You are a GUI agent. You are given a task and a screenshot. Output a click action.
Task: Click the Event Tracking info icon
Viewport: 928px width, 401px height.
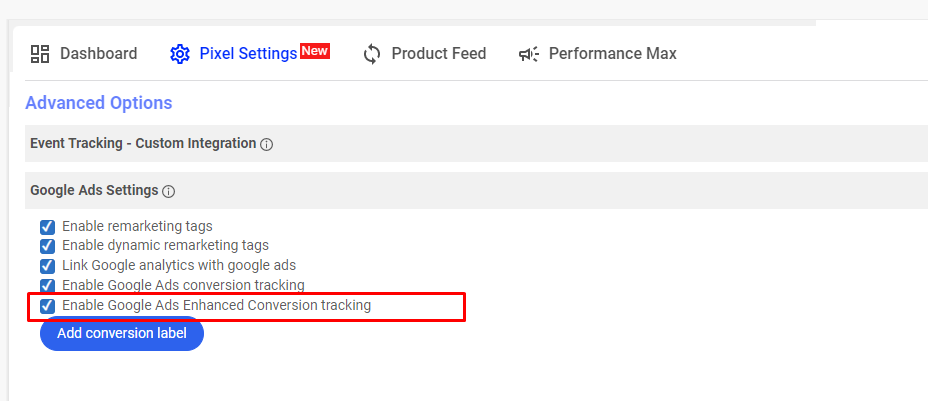click(x=267, y=144)
